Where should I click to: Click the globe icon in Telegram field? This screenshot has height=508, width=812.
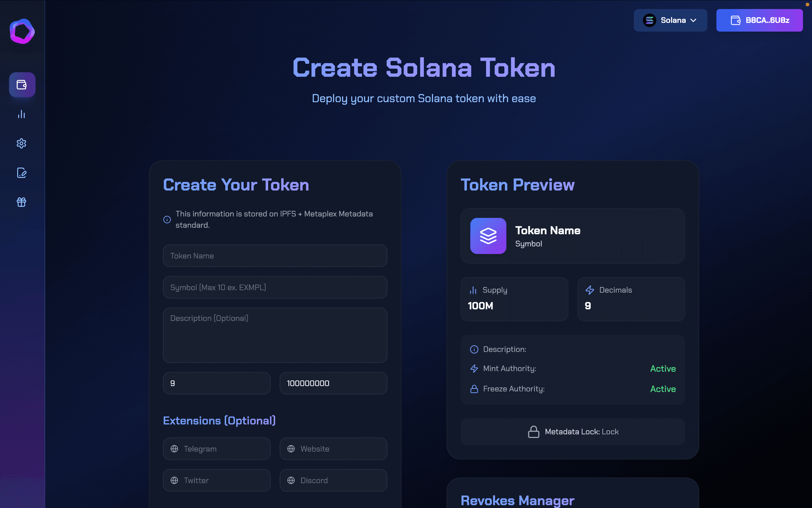174,448
